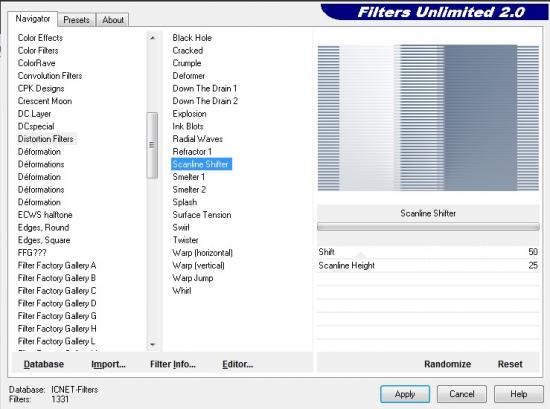This screenshot has width=550, height=409.
Task: Reset filter parameters
Action: (x=510, y=364)
